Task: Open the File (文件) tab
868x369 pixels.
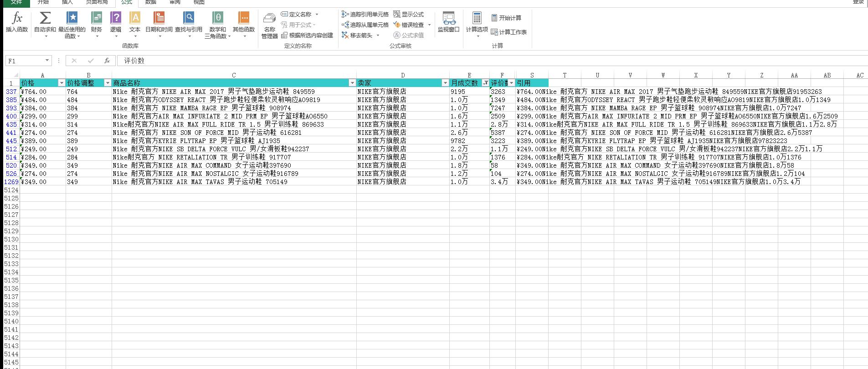Action: pyautogui.click(x=16, y=2)
